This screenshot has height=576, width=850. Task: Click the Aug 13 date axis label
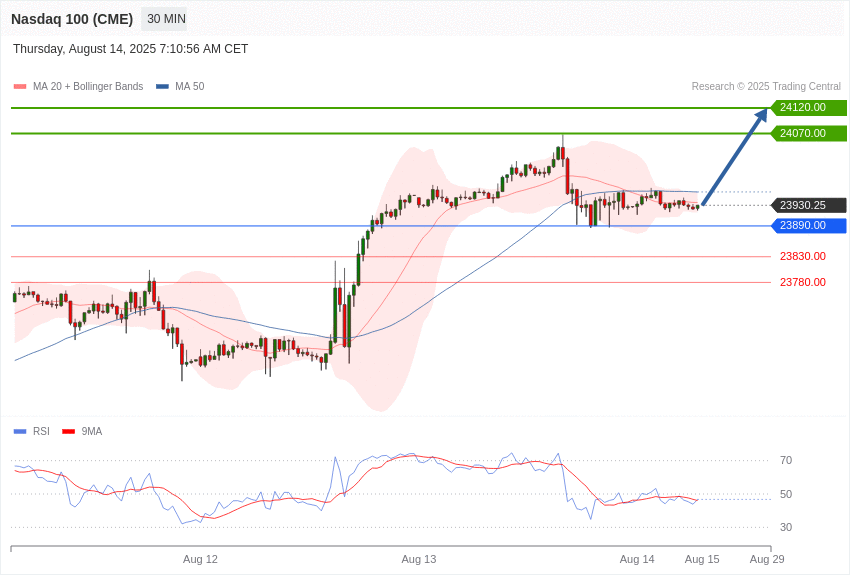(x=418, y=559)
